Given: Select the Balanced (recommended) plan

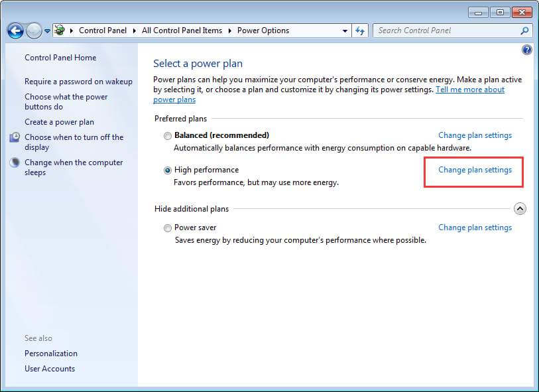Looking at the screenshot, I should 168,136.
